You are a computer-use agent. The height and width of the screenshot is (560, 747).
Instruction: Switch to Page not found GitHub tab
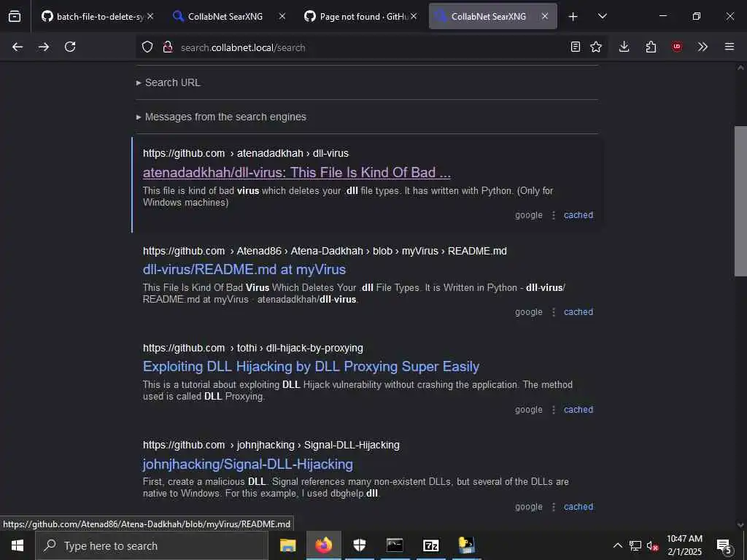pyautogui.click(x=357, y=16)
